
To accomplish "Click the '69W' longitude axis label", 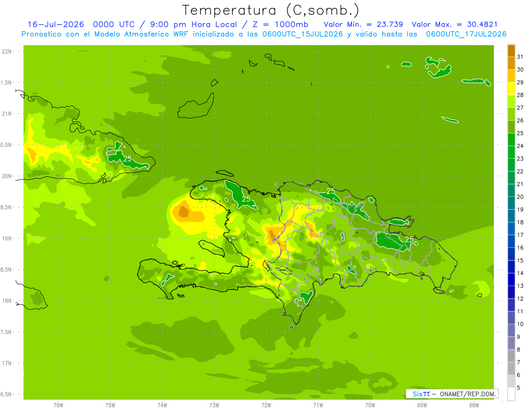I will coord(422,405).
